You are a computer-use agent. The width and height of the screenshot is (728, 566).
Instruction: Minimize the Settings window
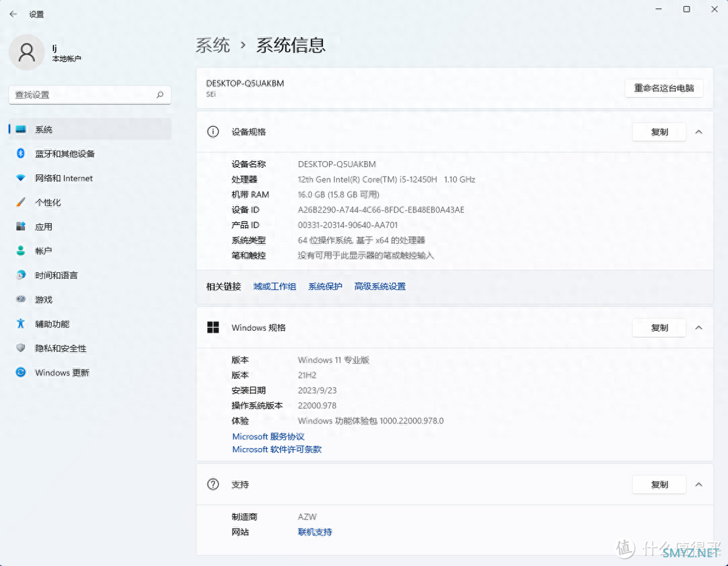[x=659, y=9]
